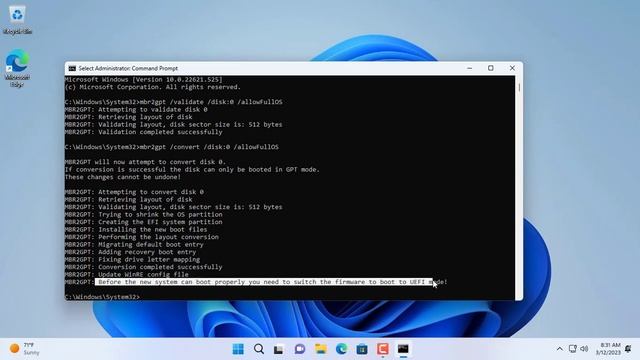Click the Command Prompt title bar icon
640x360 pixels.
pos(72,68)
